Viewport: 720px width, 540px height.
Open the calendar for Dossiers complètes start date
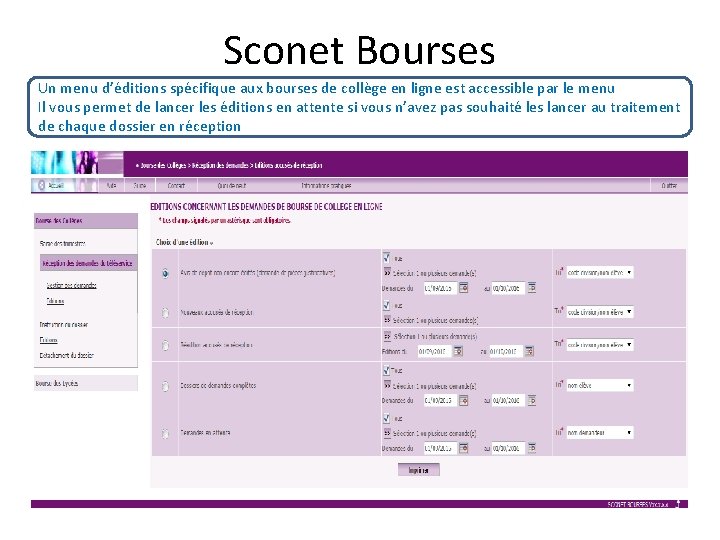[x=464, y=400]
